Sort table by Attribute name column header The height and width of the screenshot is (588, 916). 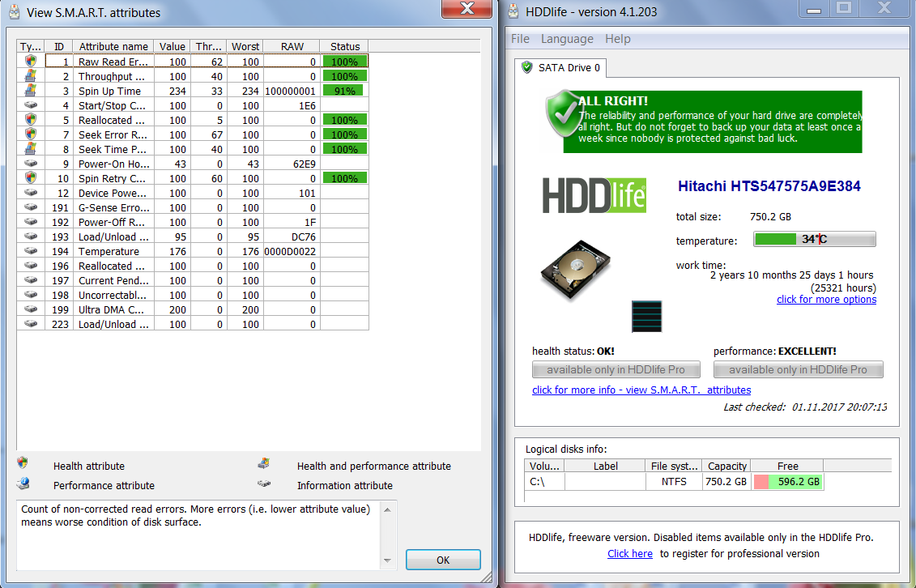(x=113, y=46)
